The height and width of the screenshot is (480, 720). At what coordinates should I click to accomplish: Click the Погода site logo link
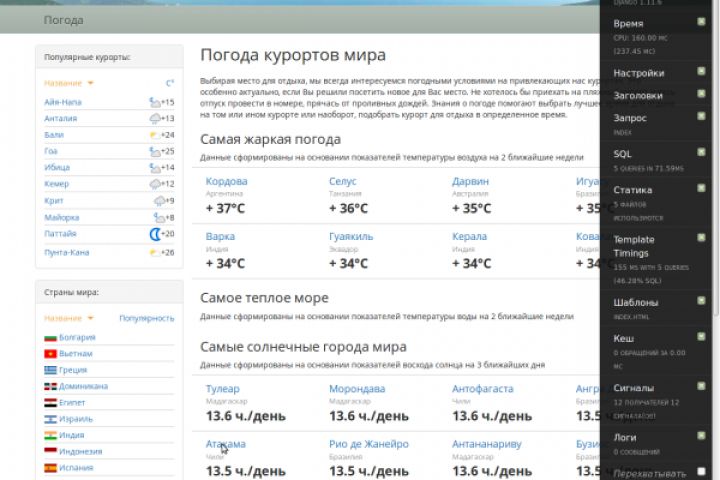click(x=63, y=20)
